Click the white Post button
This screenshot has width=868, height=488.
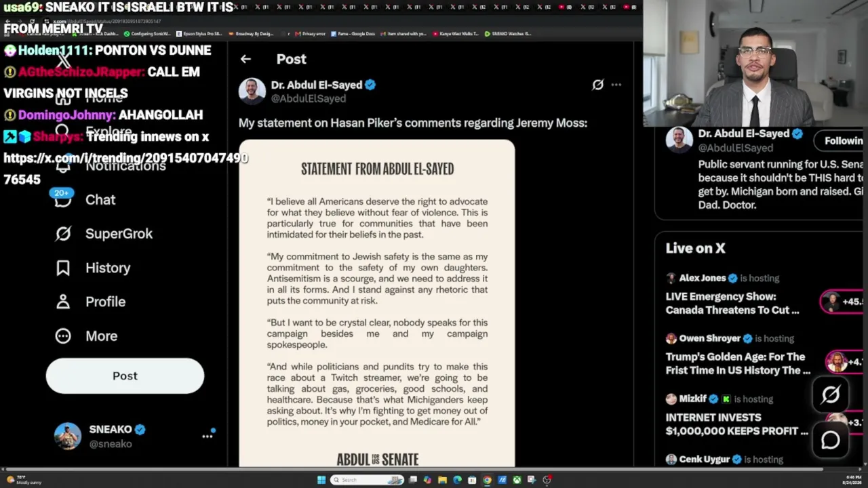(125, 376)
